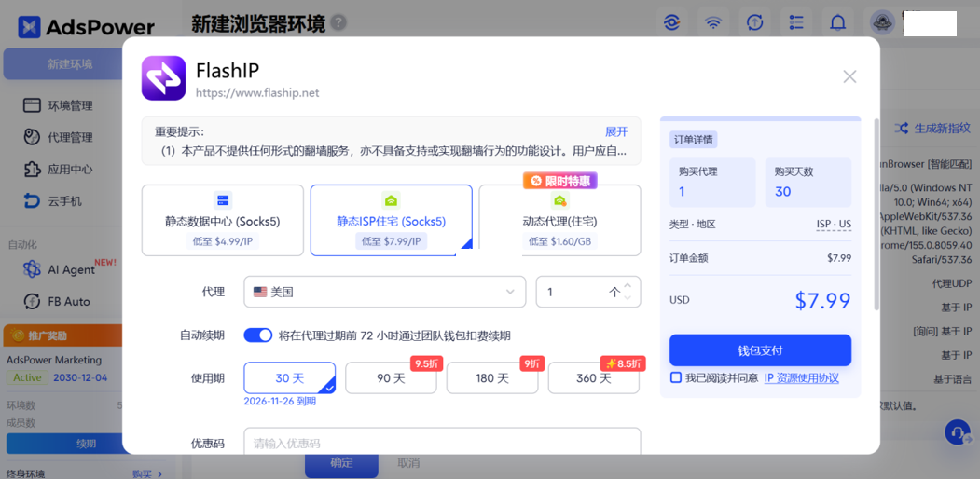980x479 pixels.
Task: Open 云手机 in the sidebar
Action: tap(53, 201)
